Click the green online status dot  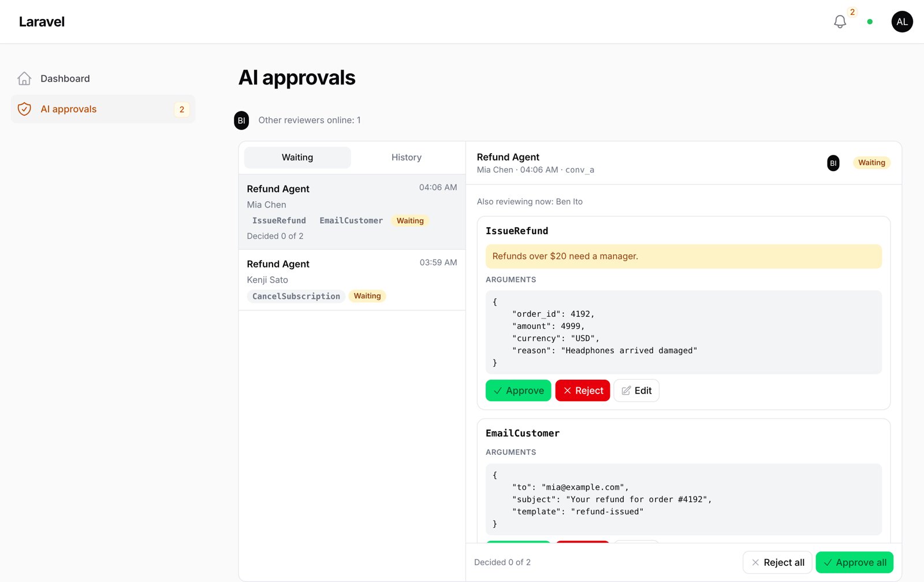(870, 22)
